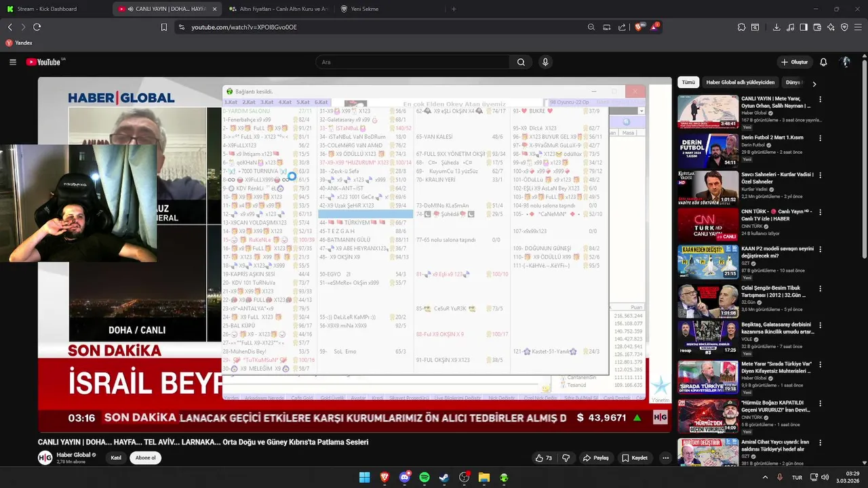Image resolution: width=868 pixels, height=488 pixels.
Task: Open Steam from the taskbar
Action: pos(444,477)
